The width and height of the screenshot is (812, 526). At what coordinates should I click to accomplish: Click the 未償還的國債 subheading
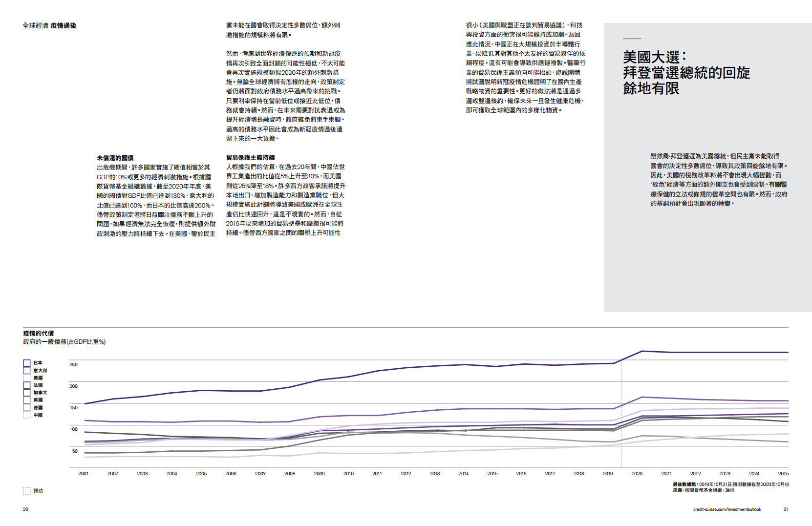coord(115,158)
